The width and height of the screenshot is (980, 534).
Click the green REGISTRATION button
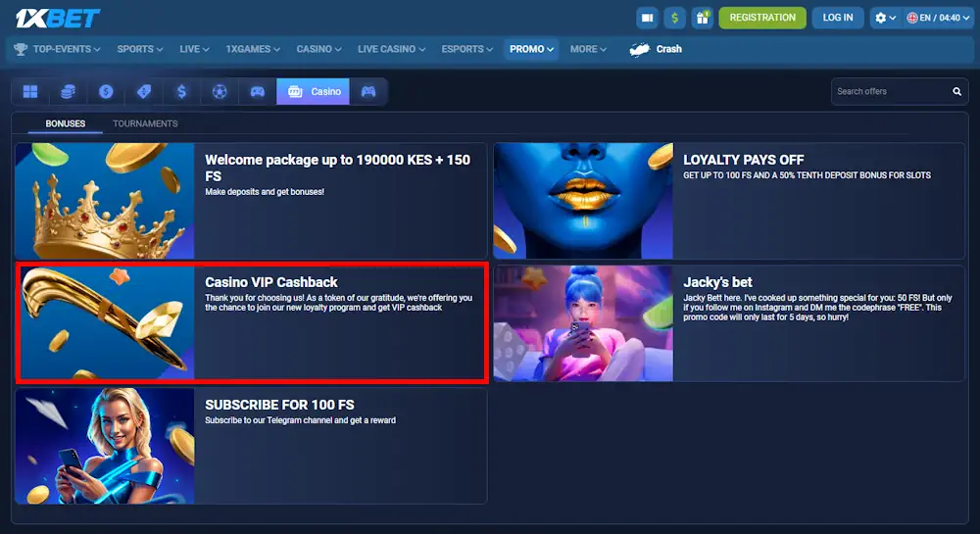[762, 18]
